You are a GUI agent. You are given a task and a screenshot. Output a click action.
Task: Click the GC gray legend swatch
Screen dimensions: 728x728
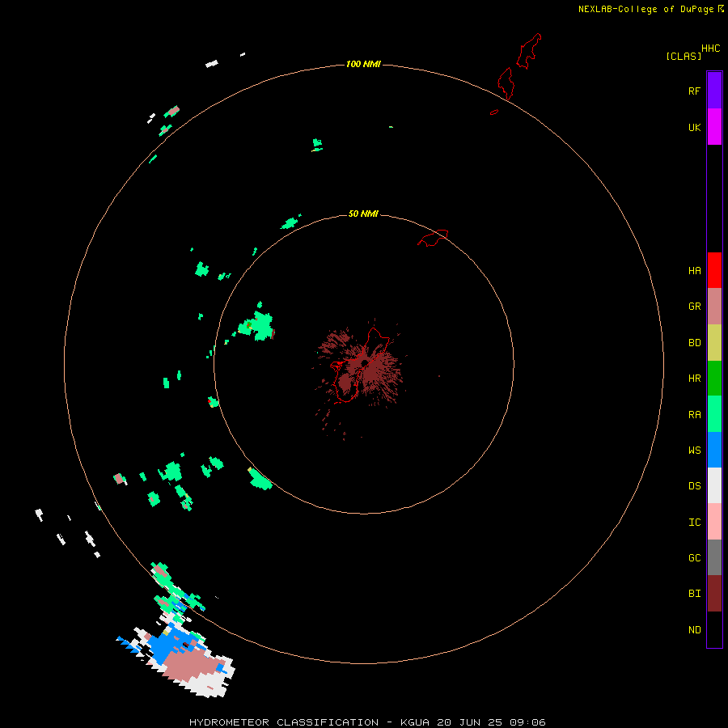[714, 557]
